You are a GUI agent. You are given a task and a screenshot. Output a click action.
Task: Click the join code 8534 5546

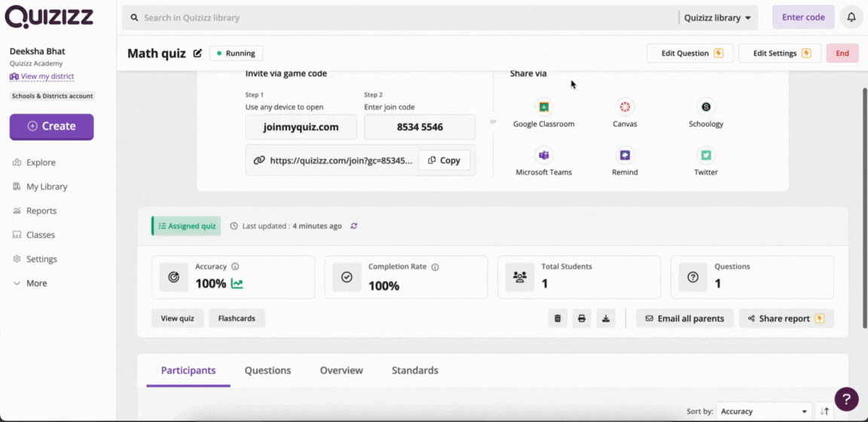tap(420, 127)
